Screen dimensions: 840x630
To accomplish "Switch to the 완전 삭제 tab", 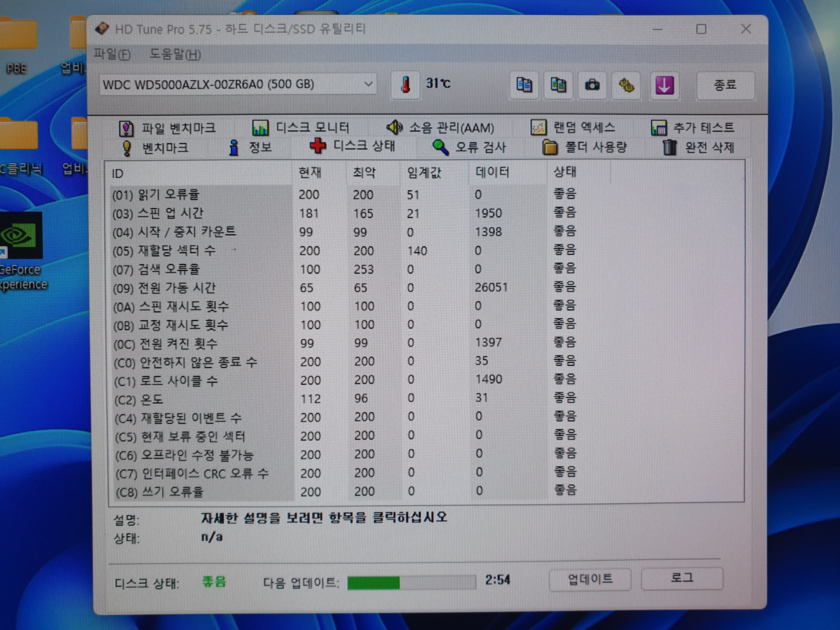I will click(698, 147).
